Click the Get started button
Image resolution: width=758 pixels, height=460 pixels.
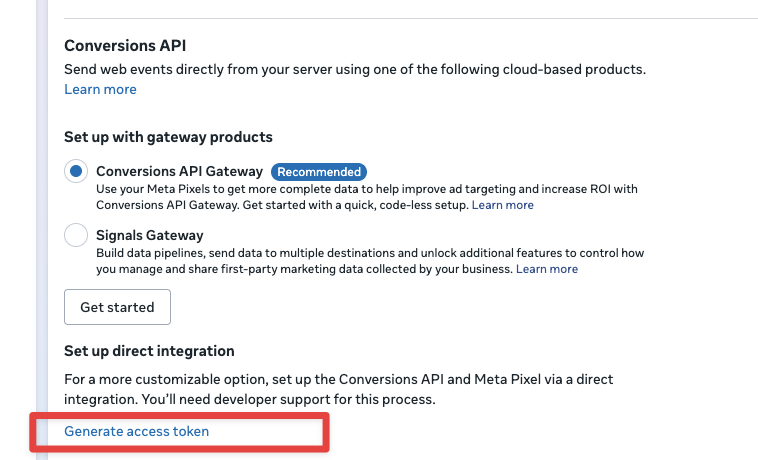click(117, 307)
